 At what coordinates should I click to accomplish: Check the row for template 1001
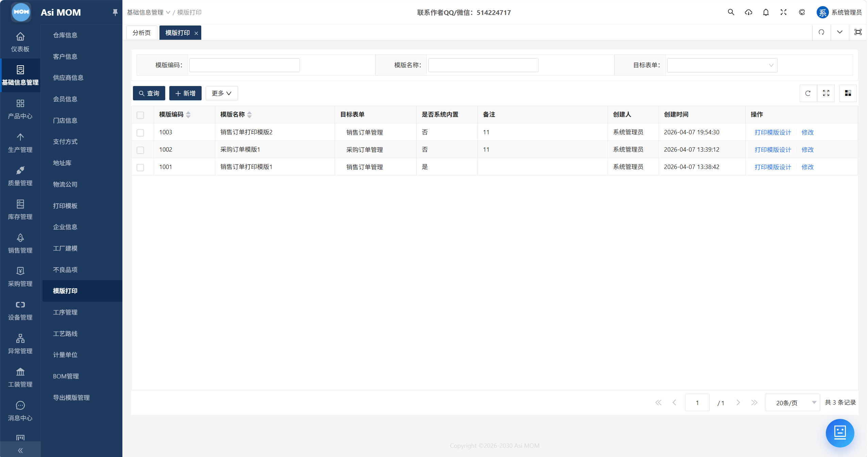click(x=140, y=167)
